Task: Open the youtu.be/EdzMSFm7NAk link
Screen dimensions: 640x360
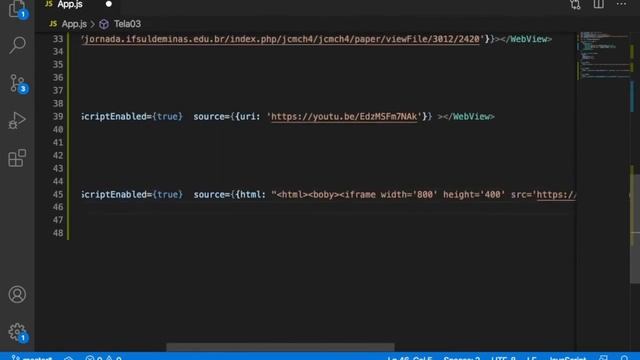Action: pos(344,117)
